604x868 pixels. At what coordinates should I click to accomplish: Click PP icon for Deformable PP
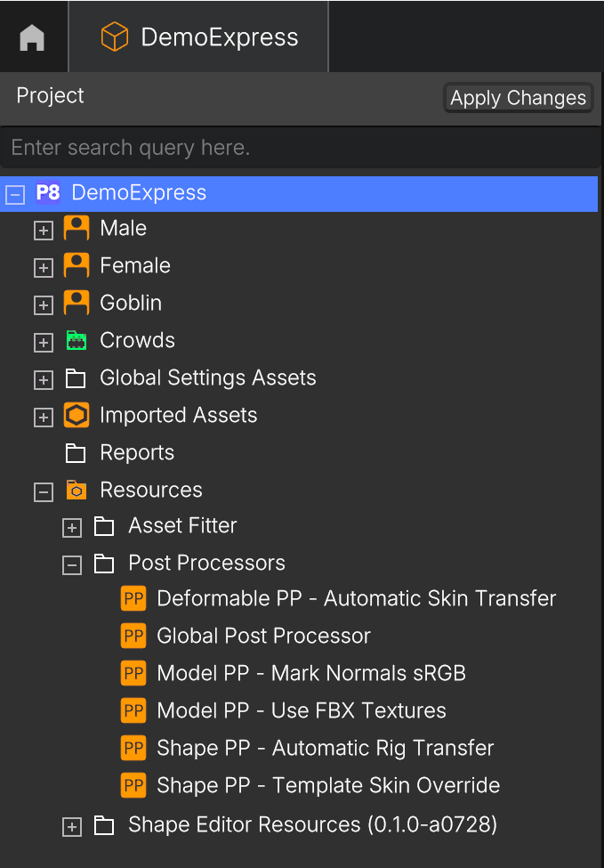(x=133, y=599)
